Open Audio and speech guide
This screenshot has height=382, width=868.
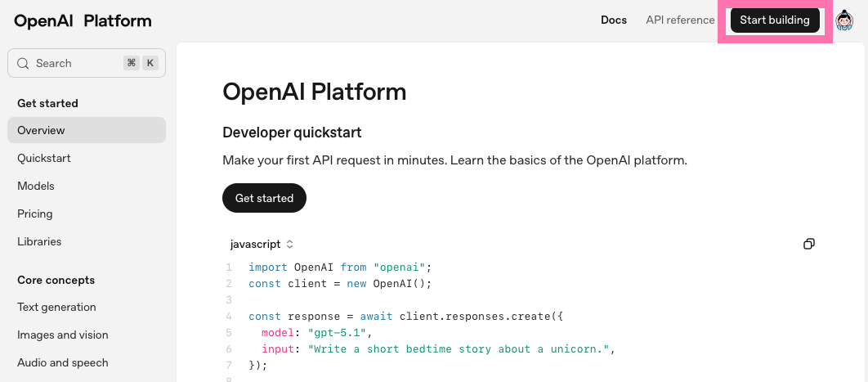coord(63,362)
